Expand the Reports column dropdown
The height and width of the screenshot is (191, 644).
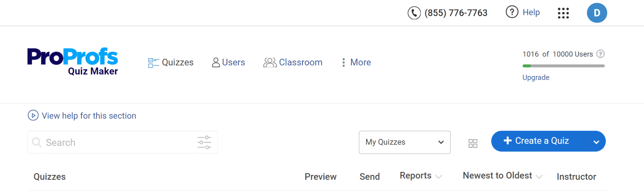tap(438, 177)
